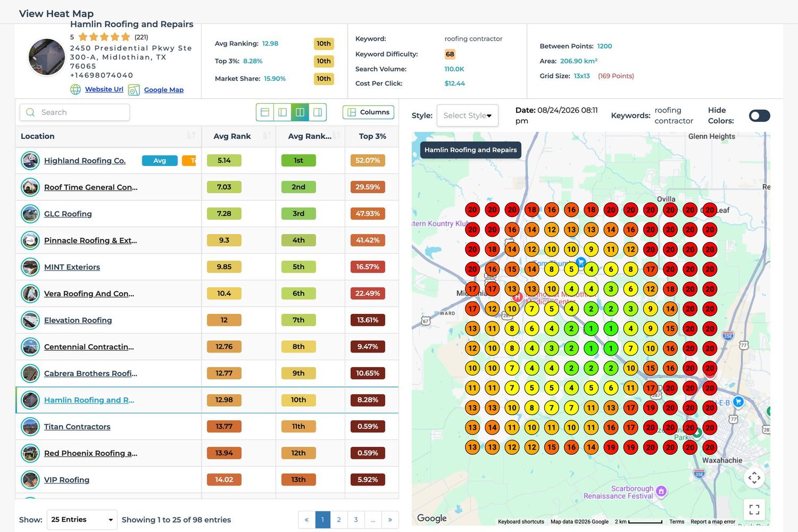Click the 52.07% top 3% badge
The width and height of the screenshot is (798, 532).
[x=368, y=160]
